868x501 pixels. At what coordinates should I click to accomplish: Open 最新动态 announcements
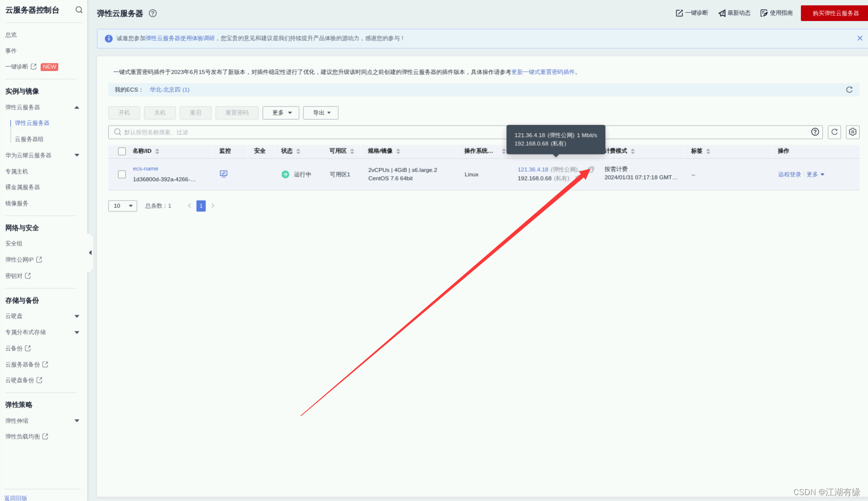coord(734,13)
